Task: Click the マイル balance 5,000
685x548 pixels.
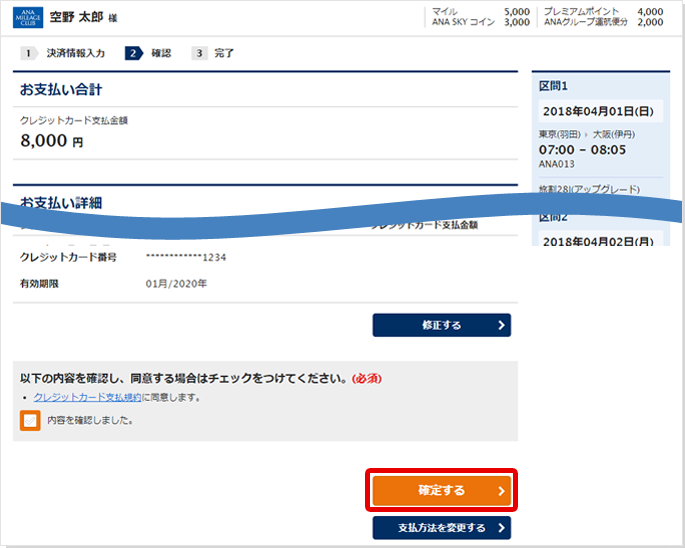Action: [517, 11]
